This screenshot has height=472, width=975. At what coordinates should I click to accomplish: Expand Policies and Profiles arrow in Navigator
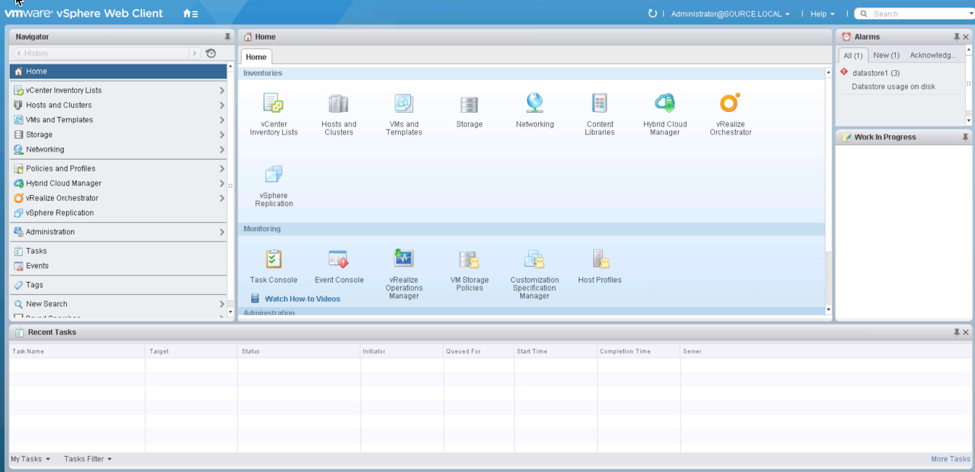coord(222,169)
